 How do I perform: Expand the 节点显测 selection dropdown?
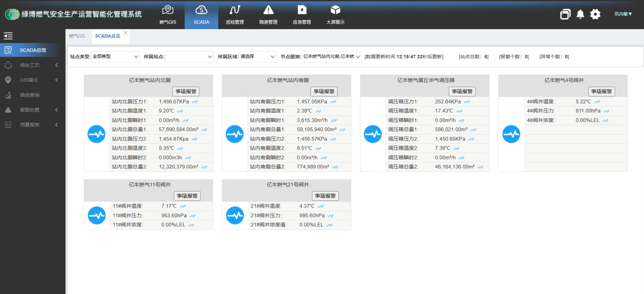pyautogui.click(x=332, y=57)
